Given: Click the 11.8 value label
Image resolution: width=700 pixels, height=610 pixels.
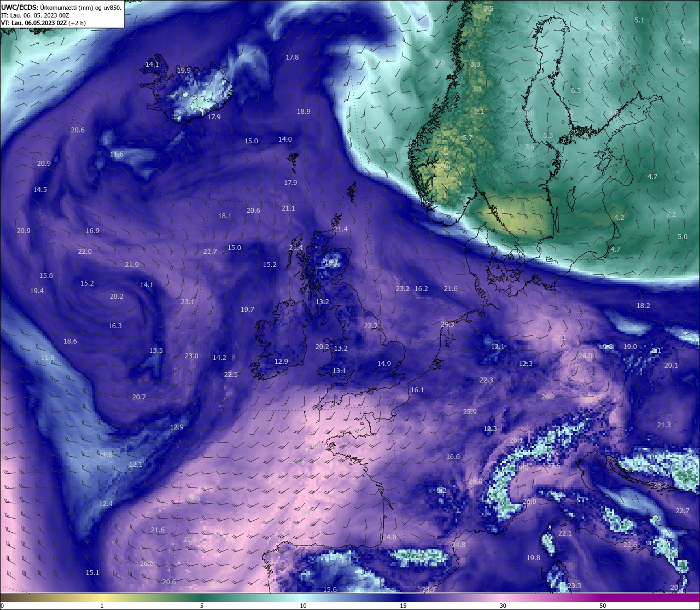Looking at the screenshot, I should (48, 358).
